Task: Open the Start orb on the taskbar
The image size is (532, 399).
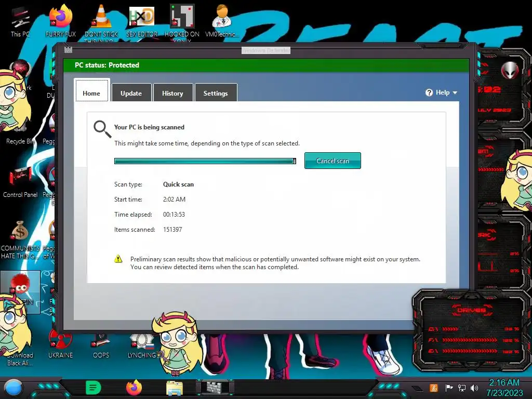Action: pyautogui.click(x=14, y=388)
